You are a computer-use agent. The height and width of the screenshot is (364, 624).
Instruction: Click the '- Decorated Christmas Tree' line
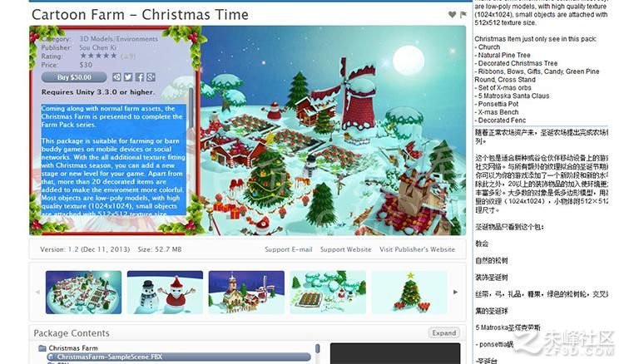point(516,63)
